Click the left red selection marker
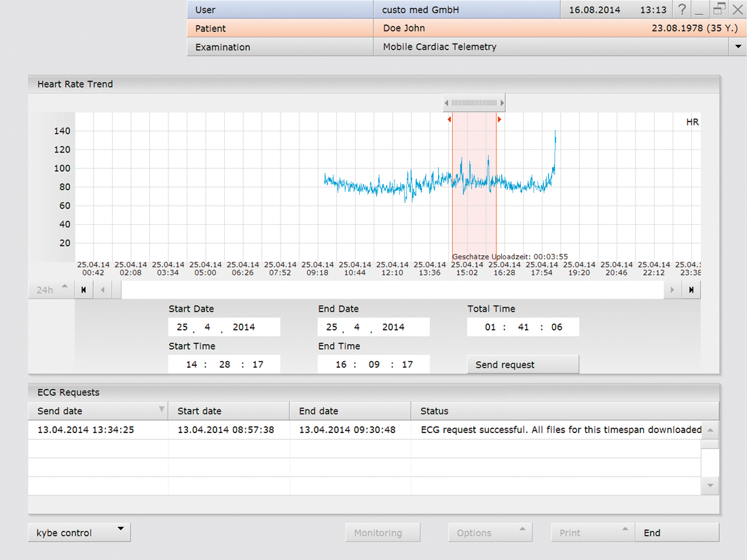The height and width of the screenshot is (560, 747). pos(450,119)
